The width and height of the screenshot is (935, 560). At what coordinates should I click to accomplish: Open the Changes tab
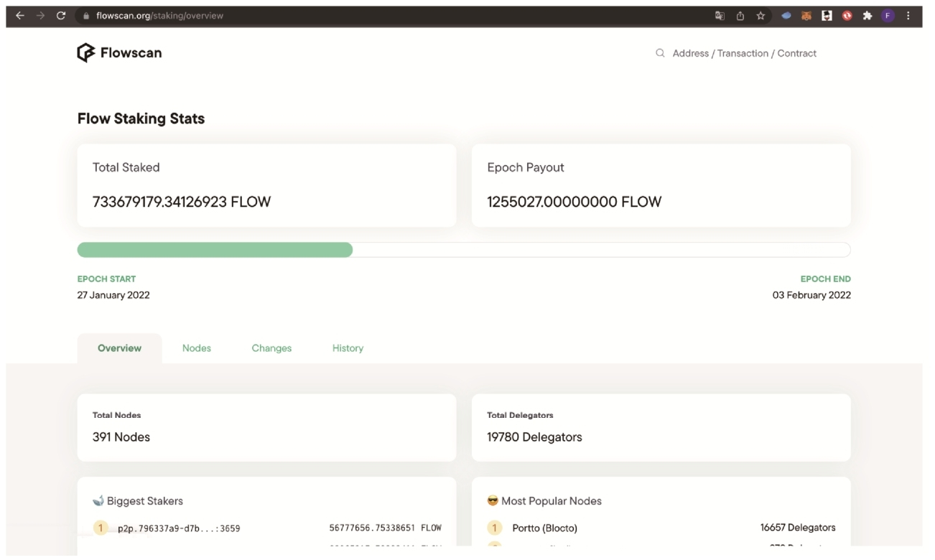(x=271, y=348)
